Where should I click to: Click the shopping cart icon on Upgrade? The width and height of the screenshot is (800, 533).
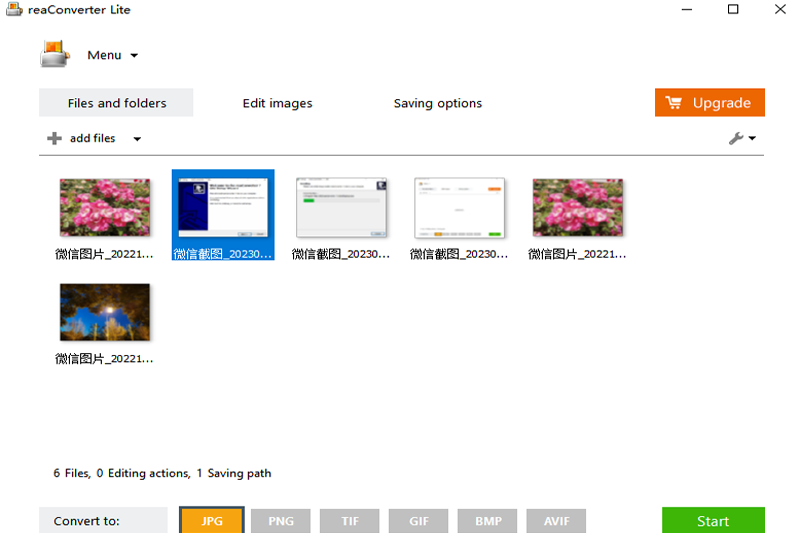(x=673, y=103)
